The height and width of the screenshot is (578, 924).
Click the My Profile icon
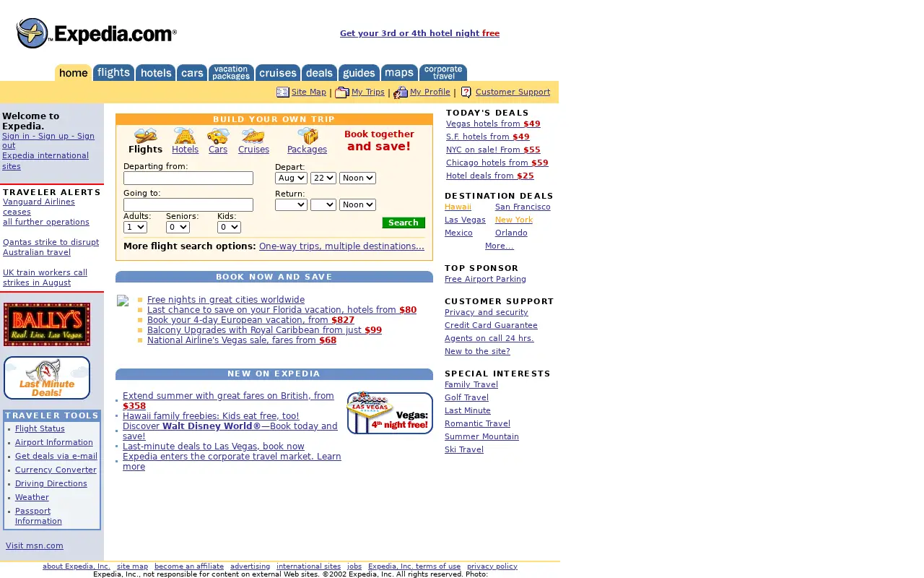[401, 92]
